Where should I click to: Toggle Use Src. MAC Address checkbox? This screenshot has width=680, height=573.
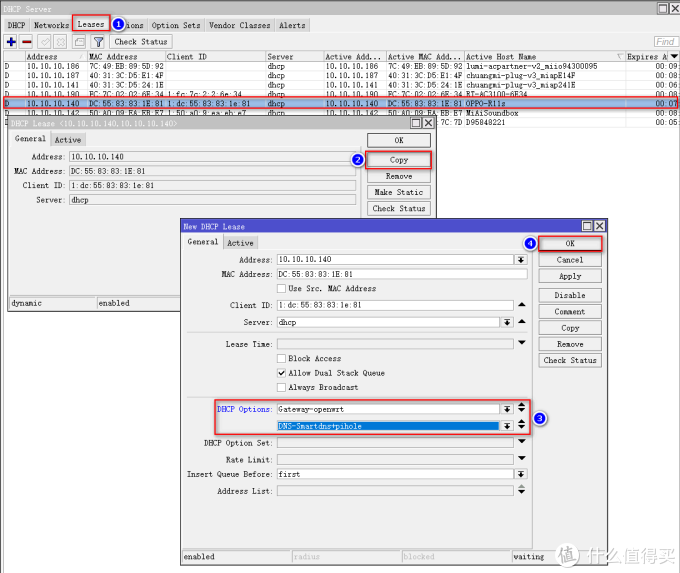click(281, 288)
